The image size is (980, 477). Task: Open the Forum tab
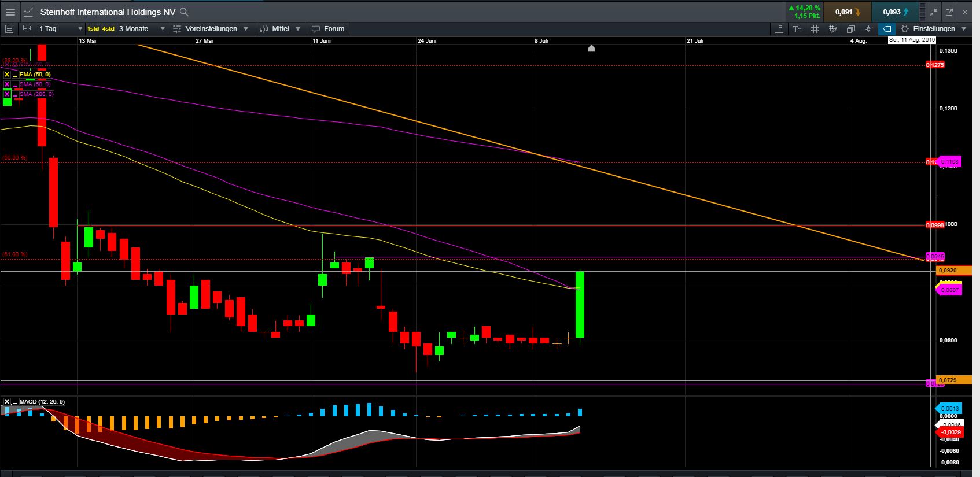coord(328,28)
